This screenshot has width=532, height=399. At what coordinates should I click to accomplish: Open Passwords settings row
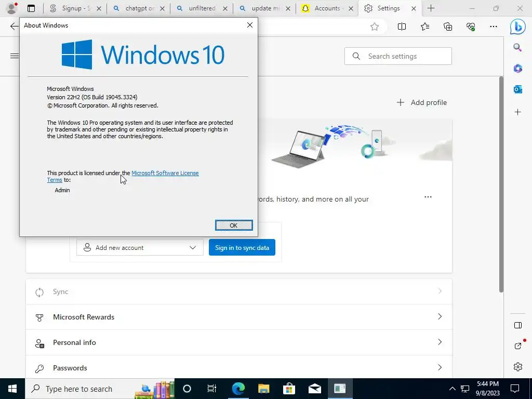point(239,368)
